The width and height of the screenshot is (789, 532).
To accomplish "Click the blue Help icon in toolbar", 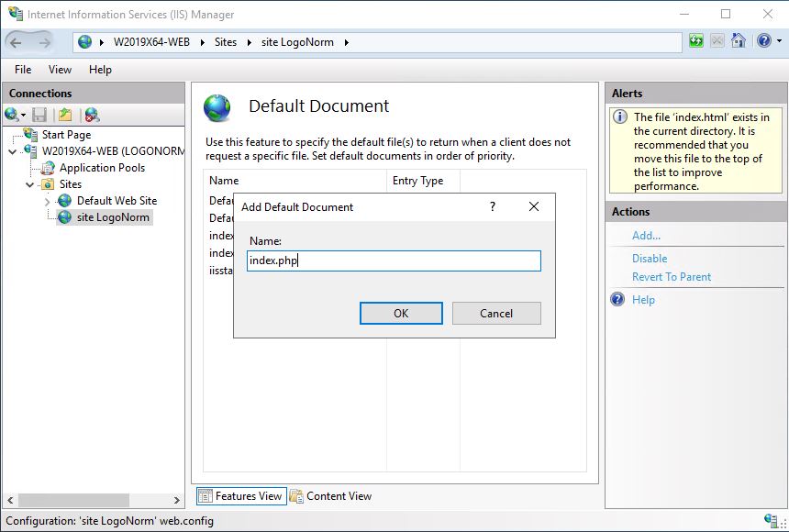I will [763, 40].
